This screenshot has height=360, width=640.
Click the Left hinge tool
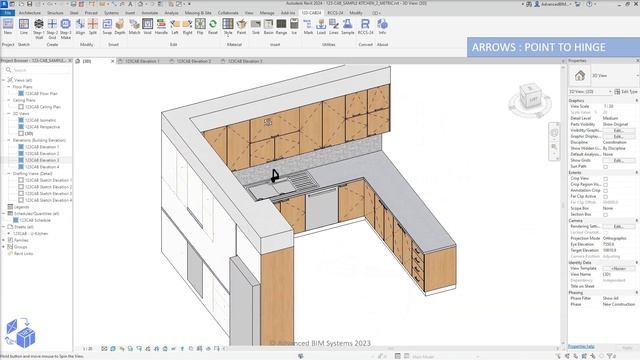point(175,27)
